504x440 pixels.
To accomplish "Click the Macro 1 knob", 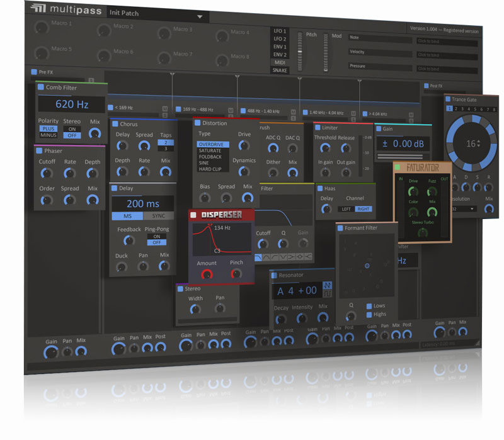I will [42, 28].
